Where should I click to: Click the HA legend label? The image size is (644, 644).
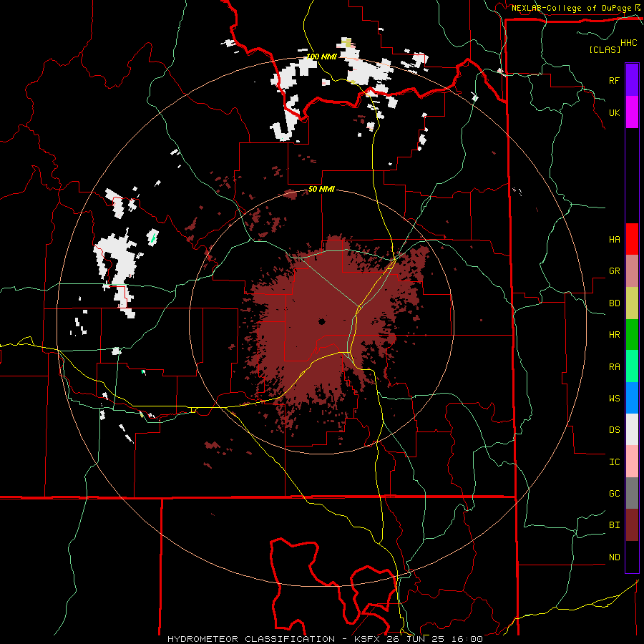[x=614, y=240]
